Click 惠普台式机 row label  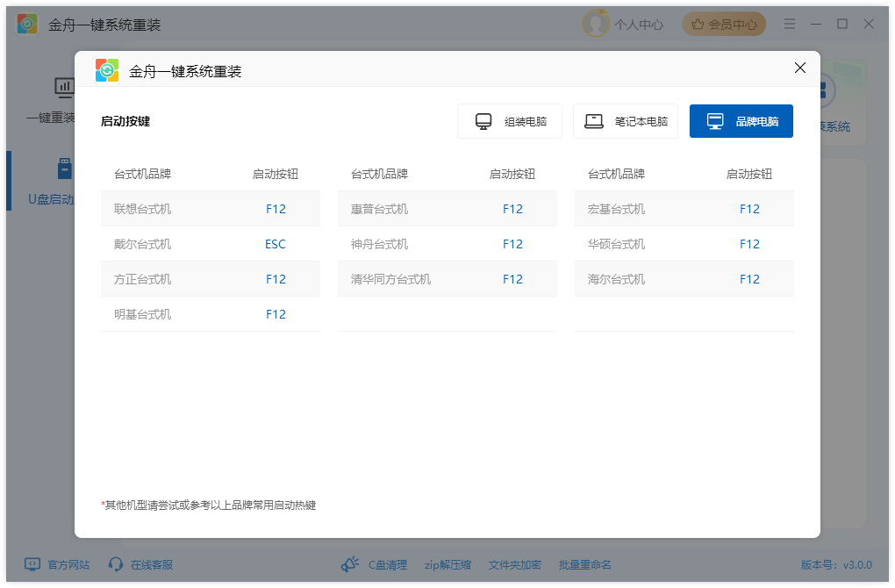[380, 209]
